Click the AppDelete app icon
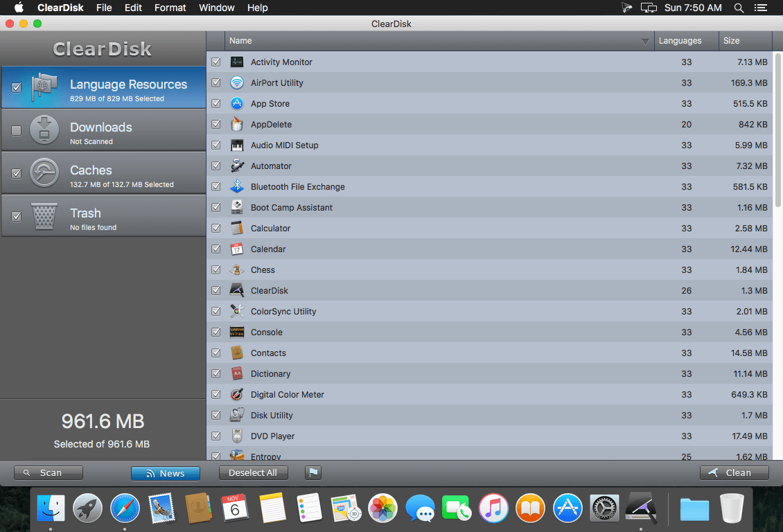Image resolution: width=783 pixels, height=532 pixels. (237, 124)
